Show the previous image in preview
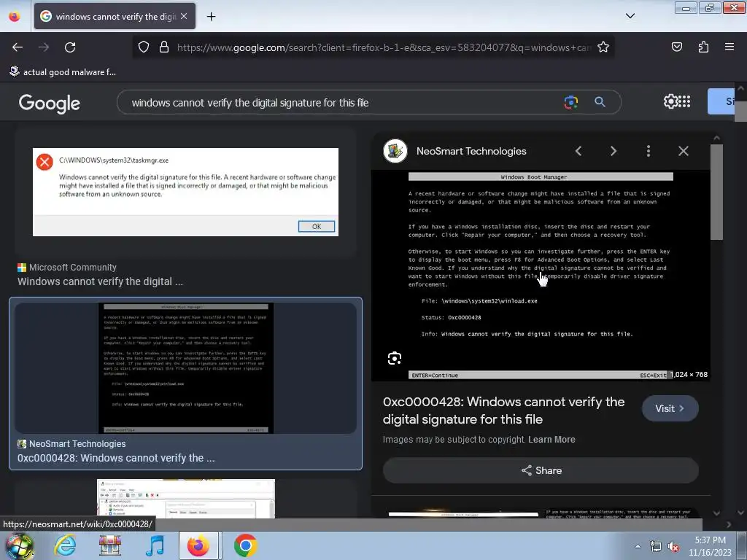Viewport: 747px width, 560px height. [x=578, y=151]
